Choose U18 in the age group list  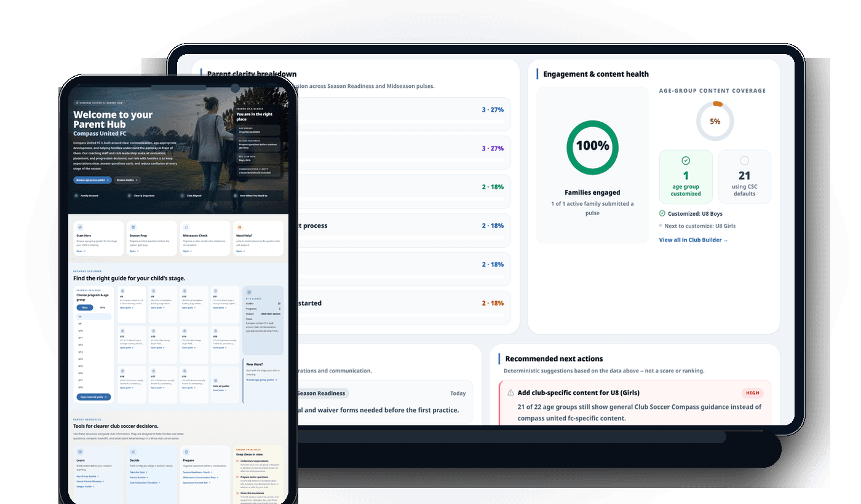pos(94,387)
